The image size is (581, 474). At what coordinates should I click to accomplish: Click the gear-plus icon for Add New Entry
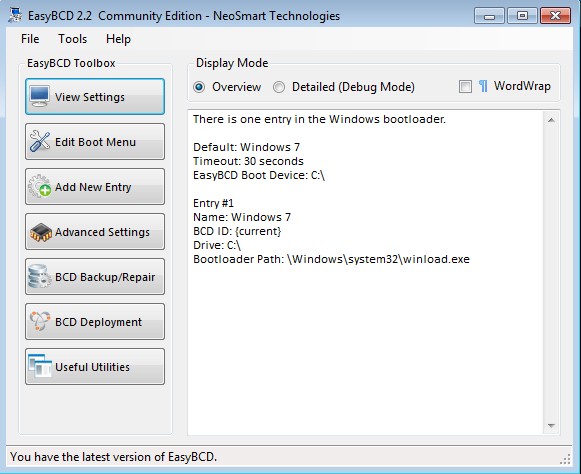pos(40,186)
